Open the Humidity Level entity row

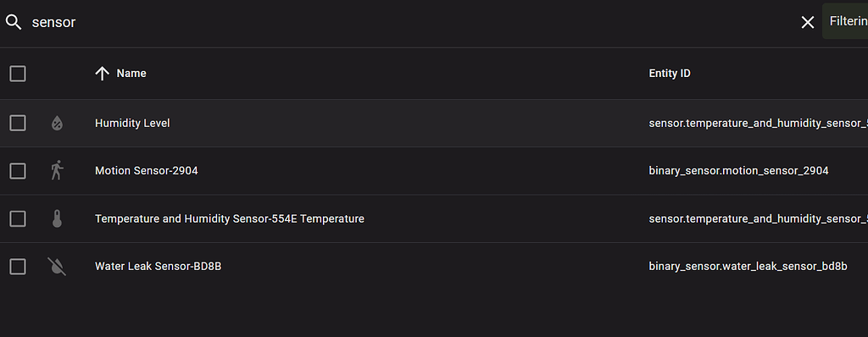434,124
